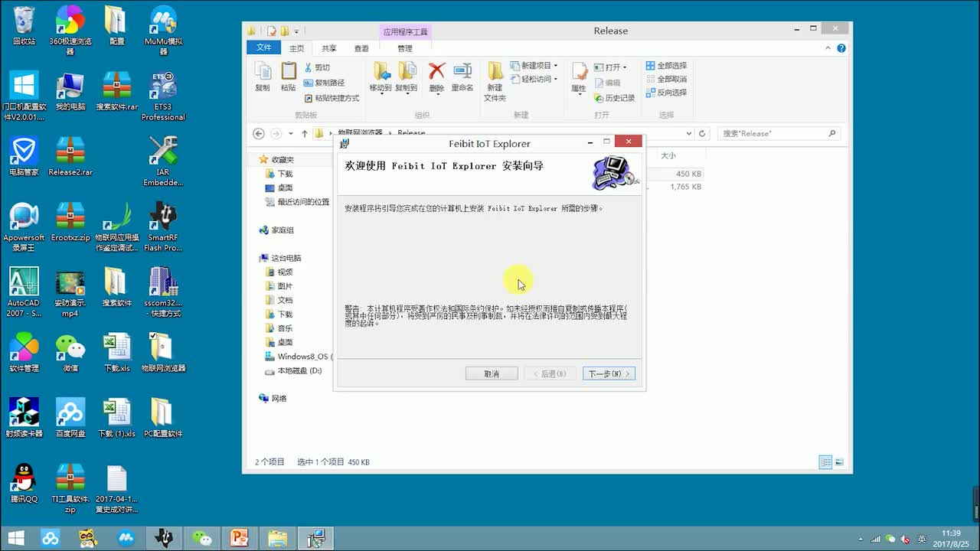Image resolution: width=980 pixels, height=551 pixels.
Task: Click Next (下一步) in the Feibit installer
Action: click(x=609, y=373)
